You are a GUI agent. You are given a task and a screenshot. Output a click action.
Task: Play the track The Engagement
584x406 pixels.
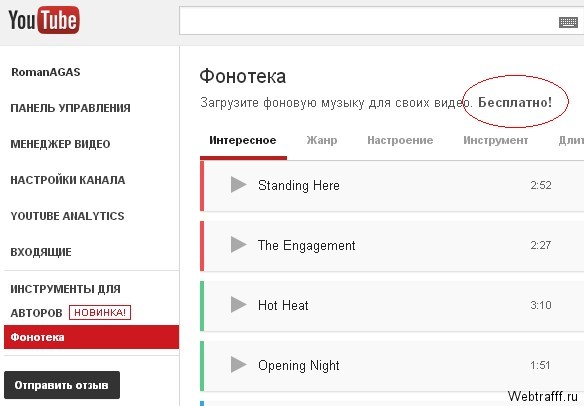[238, 245]
